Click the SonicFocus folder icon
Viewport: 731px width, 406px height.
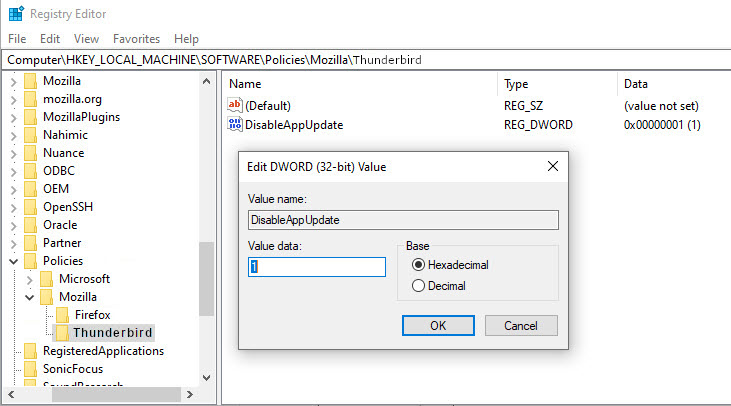(30, 369)
